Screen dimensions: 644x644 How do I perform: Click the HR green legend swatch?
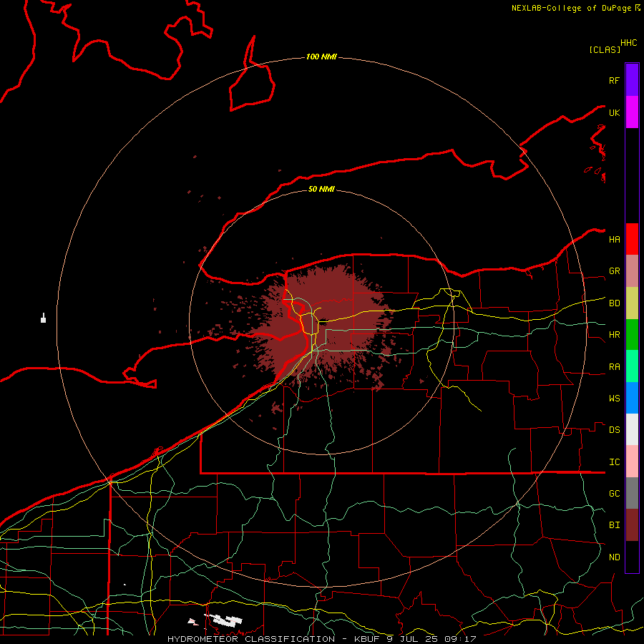[632, 335]
